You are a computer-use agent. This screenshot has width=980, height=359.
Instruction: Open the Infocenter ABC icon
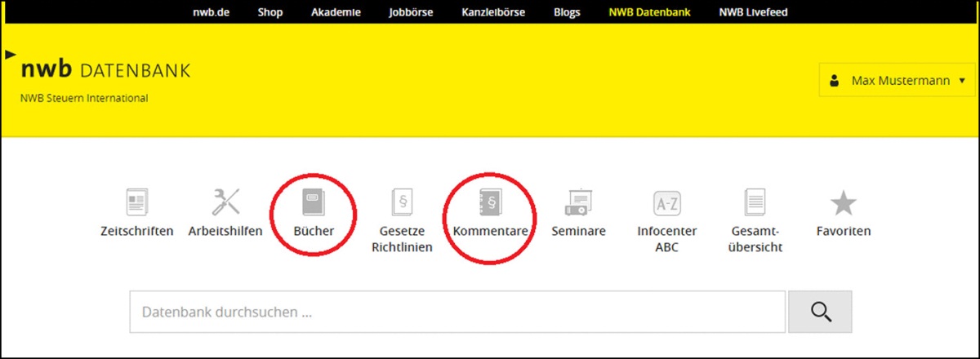(x=666, y=202)
